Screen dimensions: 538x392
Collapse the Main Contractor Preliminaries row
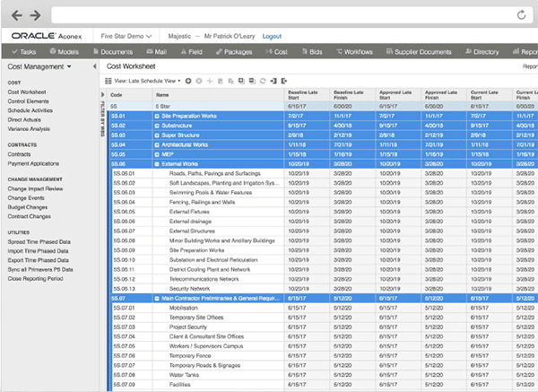click(157, 299)
